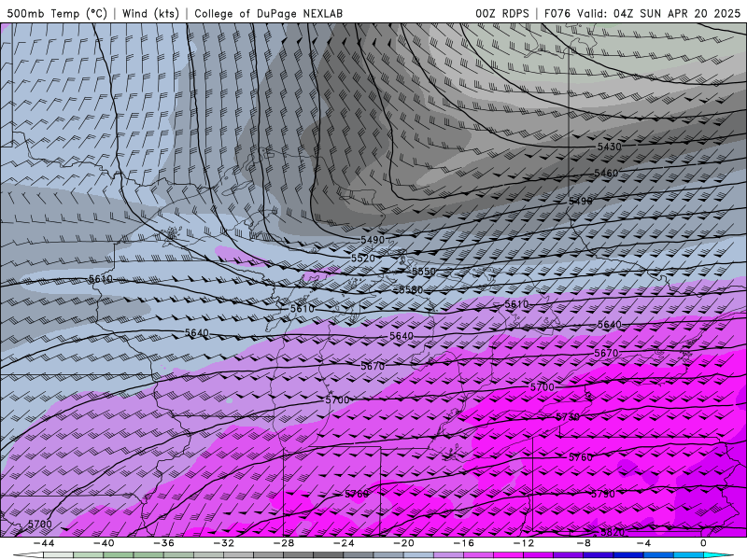The image size is (747, 560).
Task: Select the 5520 contour label
Action: [x=363, y=259]
